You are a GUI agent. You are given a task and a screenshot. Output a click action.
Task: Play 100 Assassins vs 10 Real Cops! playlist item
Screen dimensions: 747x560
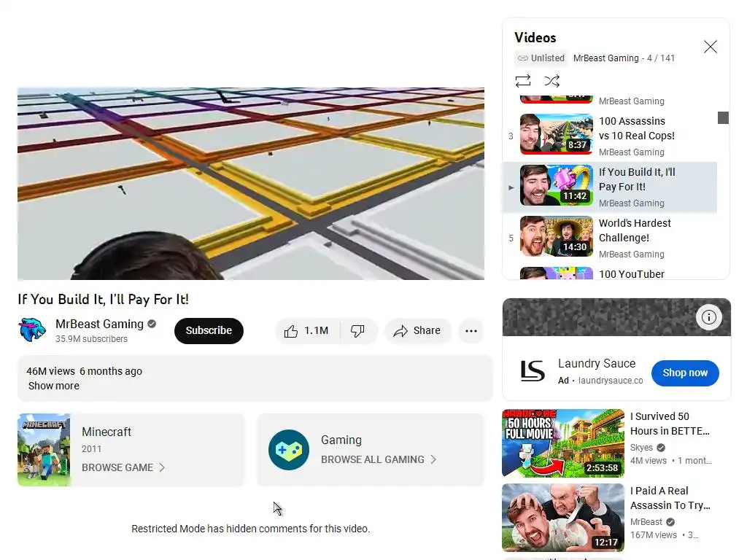click(x=610, y=136)
